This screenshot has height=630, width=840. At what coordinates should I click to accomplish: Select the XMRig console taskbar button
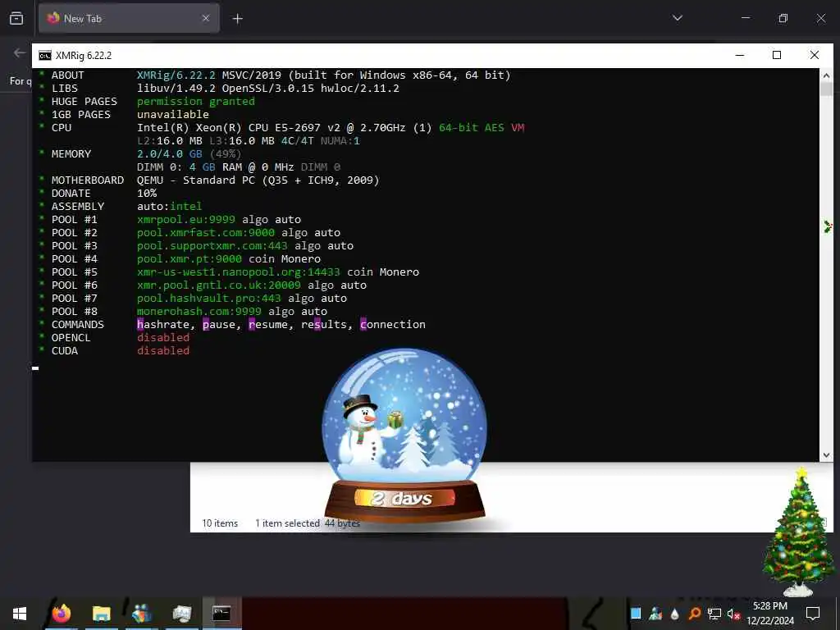click(221, 613)
